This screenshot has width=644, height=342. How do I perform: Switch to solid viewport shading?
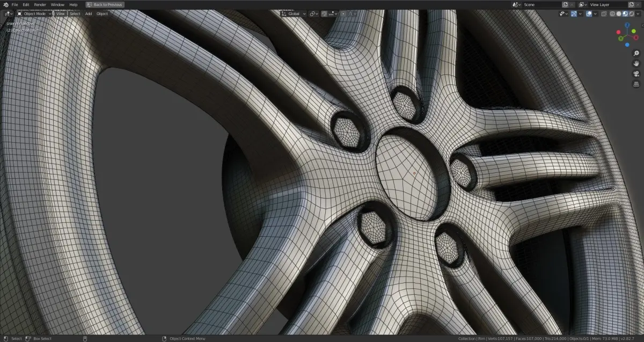pos(619,13)
